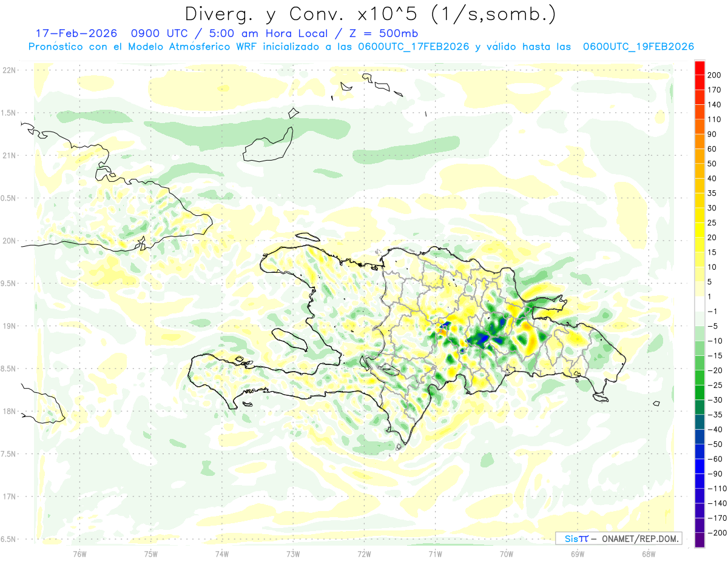The image size is (728, 562).
Task: Click the dark purple bottom color bar segment
Action: [699, 540]
